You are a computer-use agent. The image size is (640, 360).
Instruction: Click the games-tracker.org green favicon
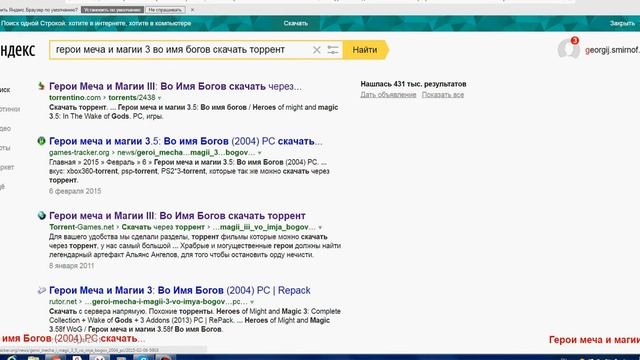[x=41, y=141]
